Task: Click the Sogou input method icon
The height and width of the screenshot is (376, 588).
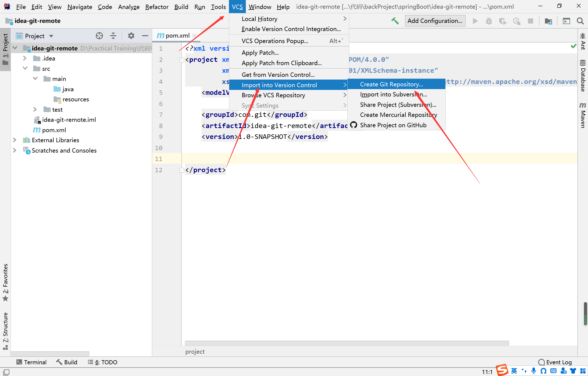Action: coord(502,370)
